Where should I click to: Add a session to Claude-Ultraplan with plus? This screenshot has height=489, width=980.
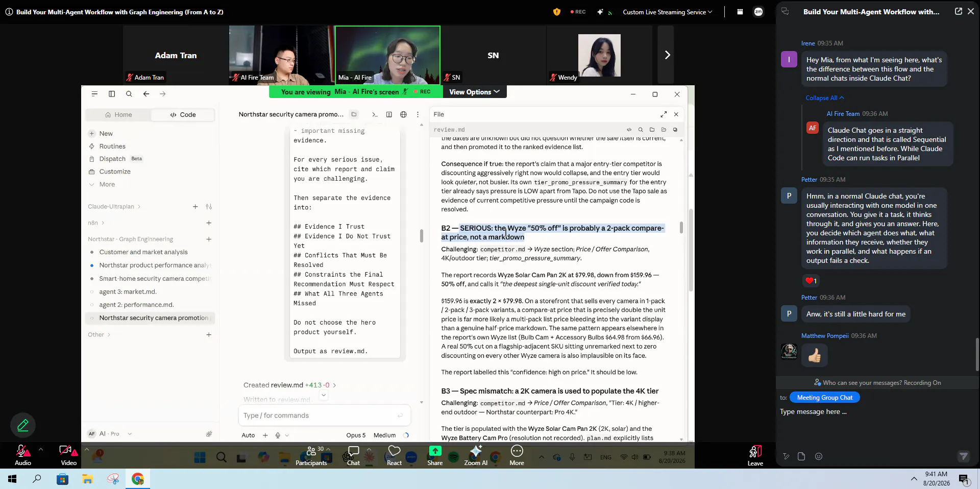(195, 207)
